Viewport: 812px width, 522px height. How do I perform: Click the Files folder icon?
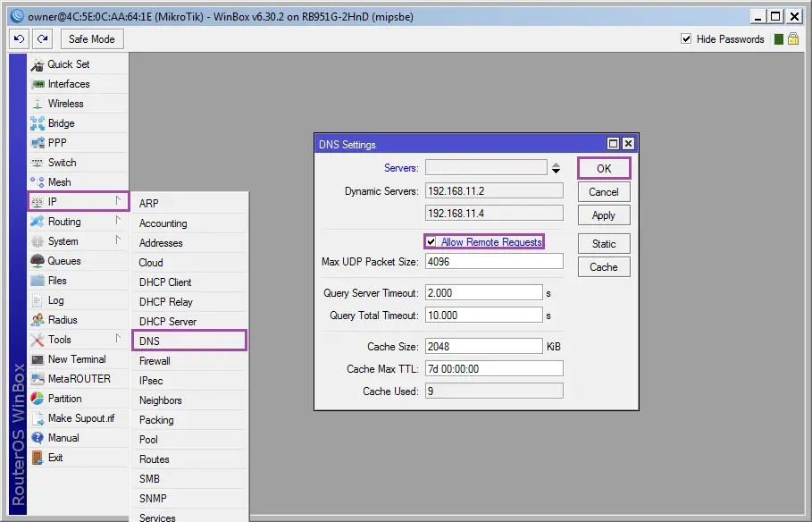38,281
